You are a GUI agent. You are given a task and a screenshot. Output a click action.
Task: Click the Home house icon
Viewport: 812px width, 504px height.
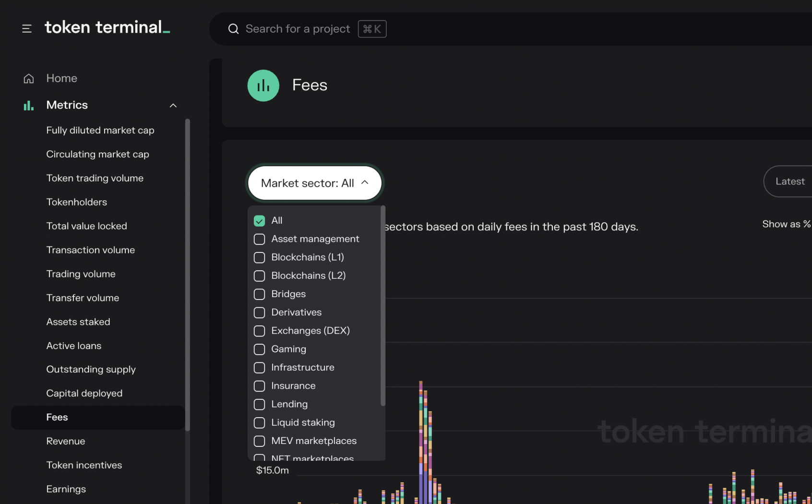tap(29, 78)
